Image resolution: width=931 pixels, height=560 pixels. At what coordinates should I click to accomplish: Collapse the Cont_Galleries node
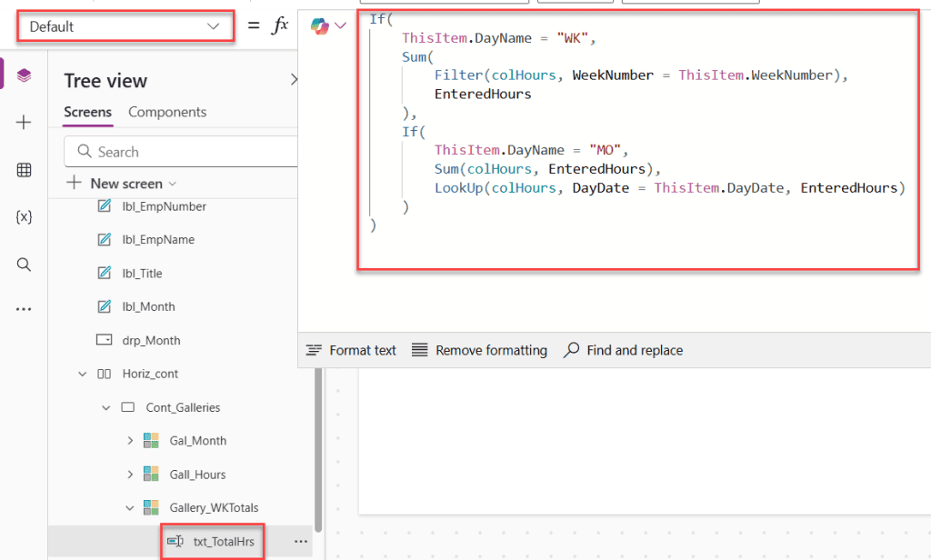point(106,408)
